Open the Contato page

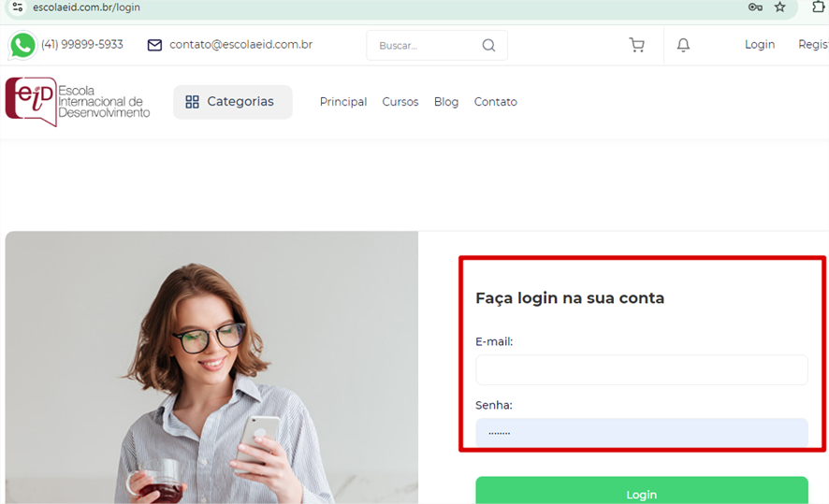pyautogui.click(x=495, y=102)
